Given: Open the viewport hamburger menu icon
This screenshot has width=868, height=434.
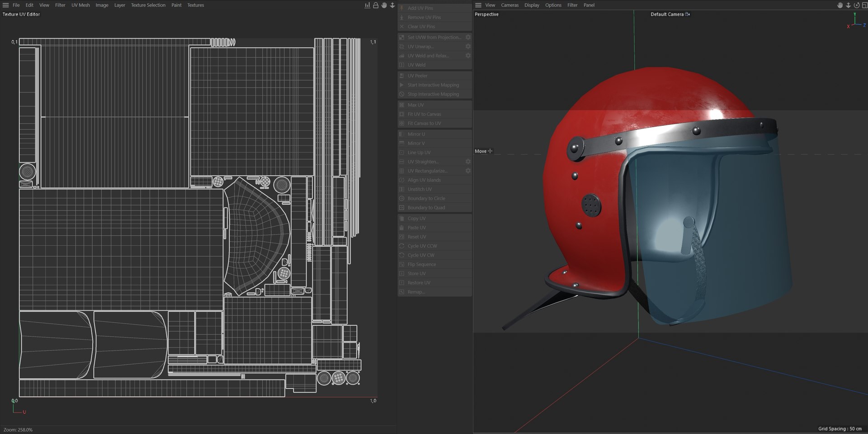Looking at the screenshot, I should [478, 5].
